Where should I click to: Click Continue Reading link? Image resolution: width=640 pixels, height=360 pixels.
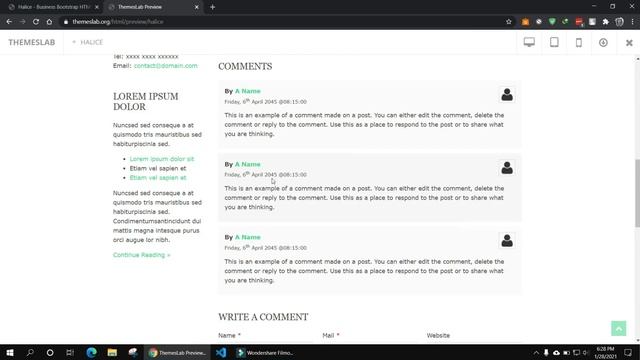(142, 255)
